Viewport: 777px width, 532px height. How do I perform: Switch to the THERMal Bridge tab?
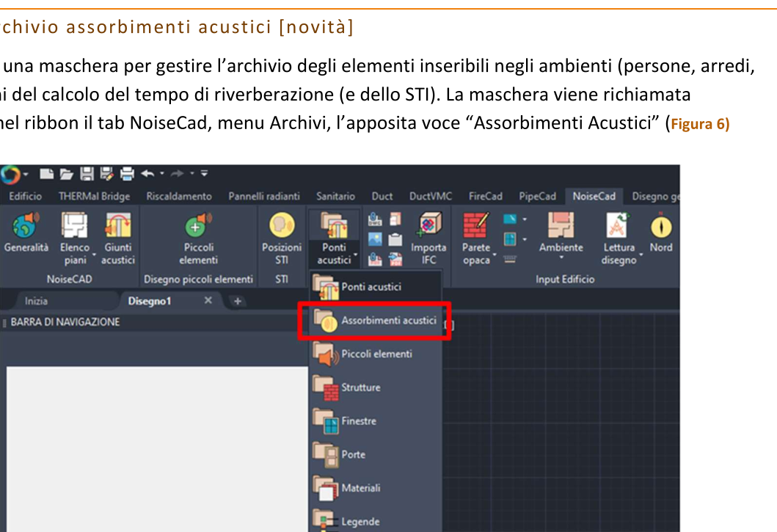(x=94, y=197)
